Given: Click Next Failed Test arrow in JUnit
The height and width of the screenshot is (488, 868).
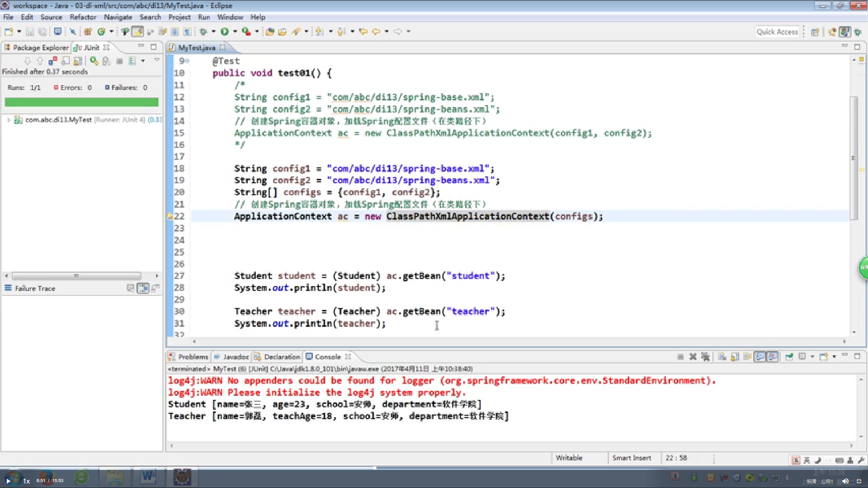Looking at the screenshot, I should [28, 61].
